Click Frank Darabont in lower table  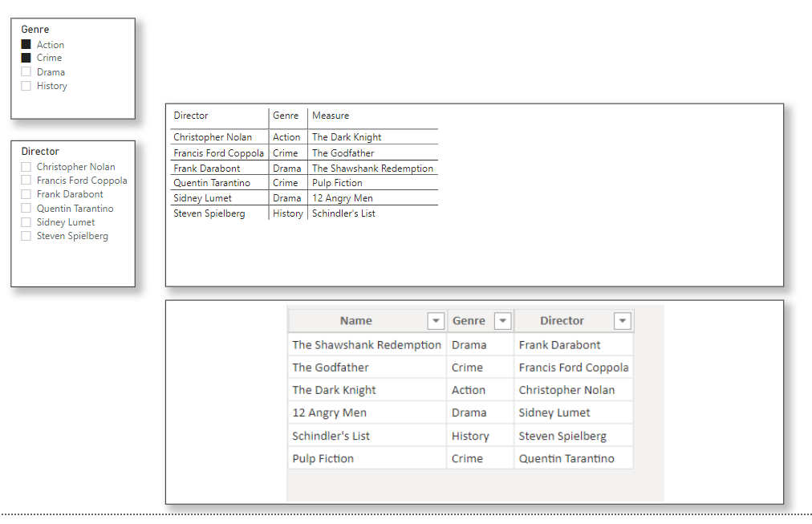pyautogui.click(x=559, y=345)
